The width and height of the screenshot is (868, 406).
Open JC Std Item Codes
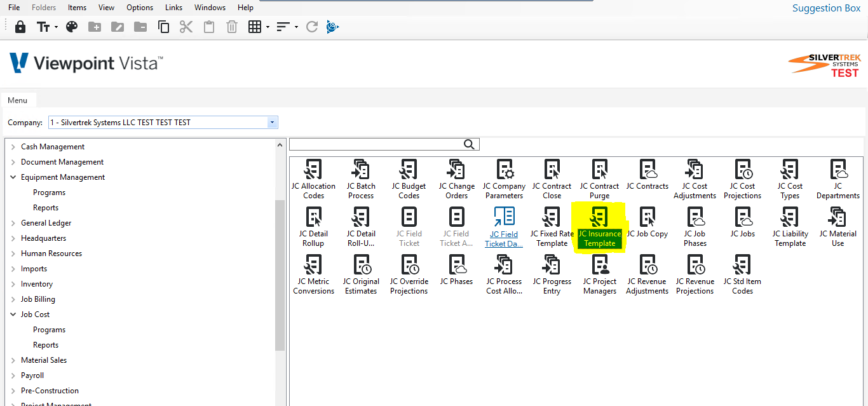pos(742,274)
